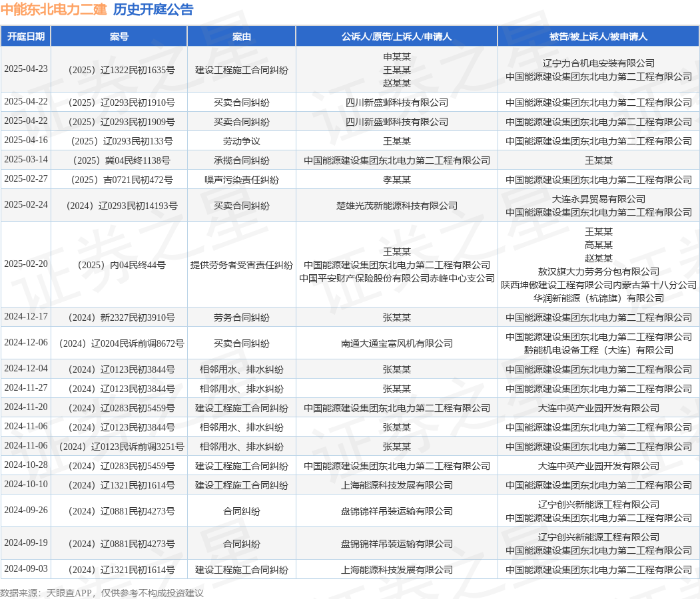The image size is (700, 599).
Task: Click plaintiff 南通大通宝富风机有限公司
Action: 396,343
